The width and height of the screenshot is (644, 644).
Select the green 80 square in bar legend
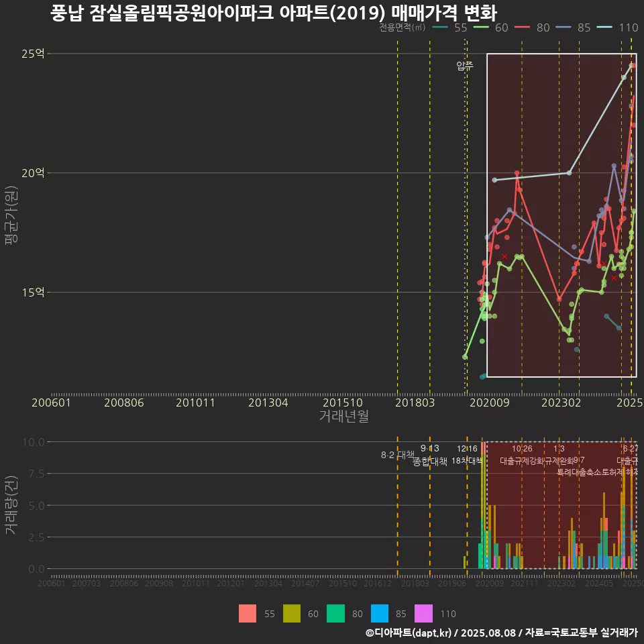tap(335, 614)
